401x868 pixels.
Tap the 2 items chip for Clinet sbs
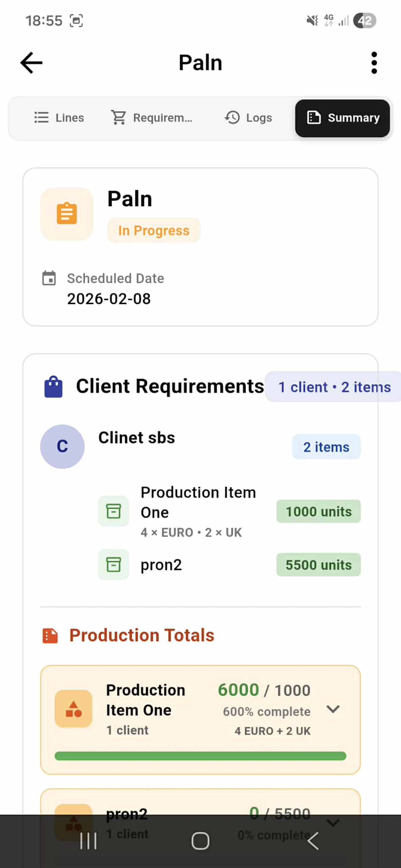click(x=326, y=447)
